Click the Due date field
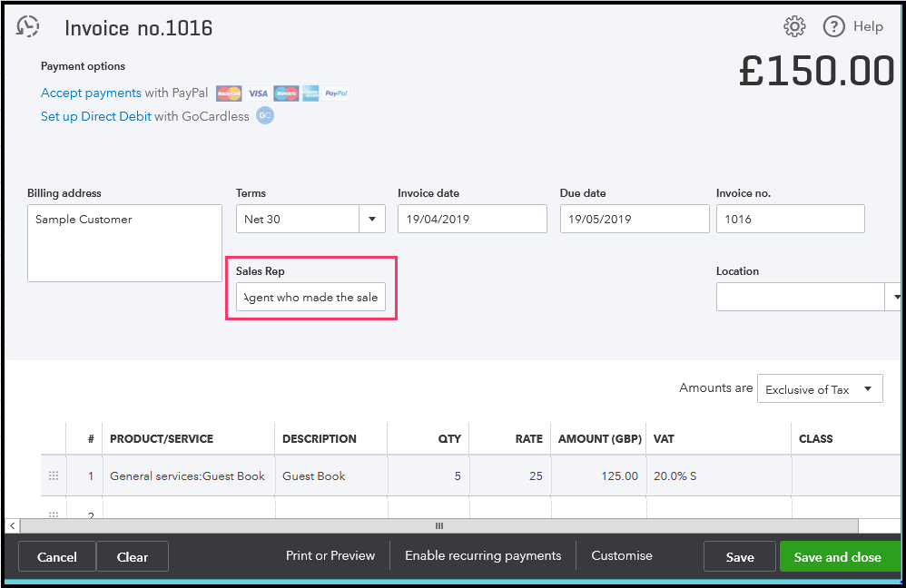The image size is (906, 588). (635, 219)
